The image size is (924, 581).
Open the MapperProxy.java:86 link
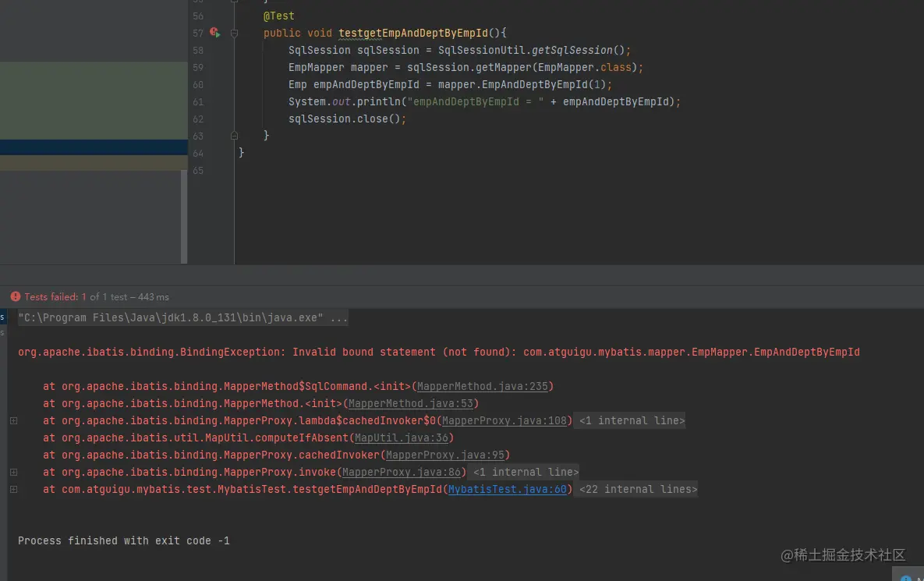pyautogui.click(x=402, y=472)
